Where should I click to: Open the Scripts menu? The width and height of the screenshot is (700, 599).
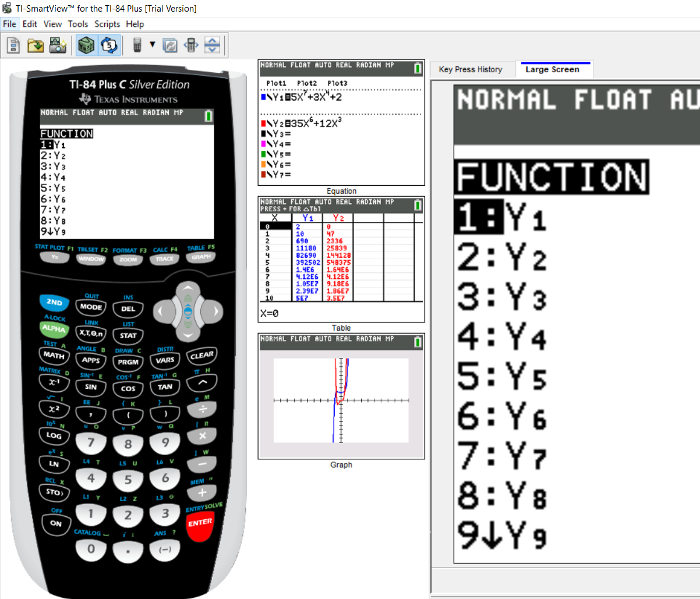click(107, 24)
